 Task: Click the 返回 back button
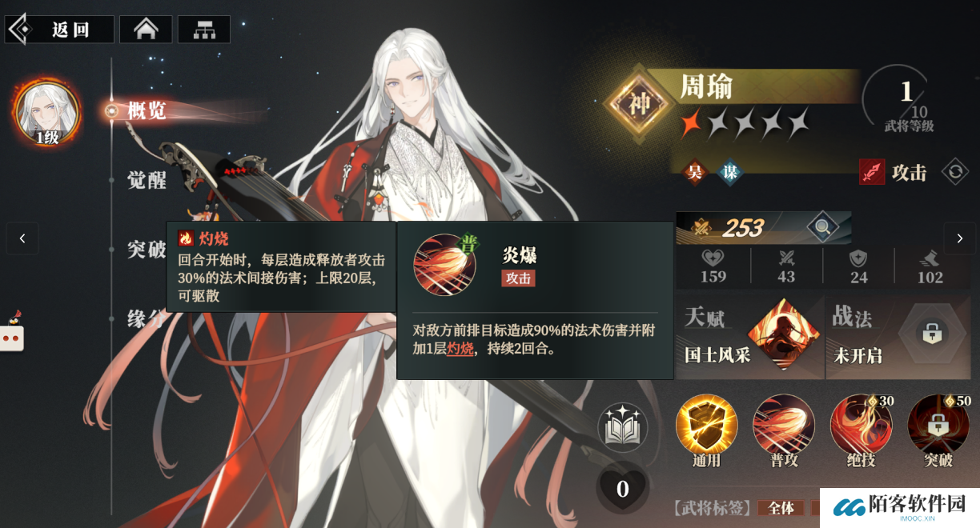(x=60, y=30)
